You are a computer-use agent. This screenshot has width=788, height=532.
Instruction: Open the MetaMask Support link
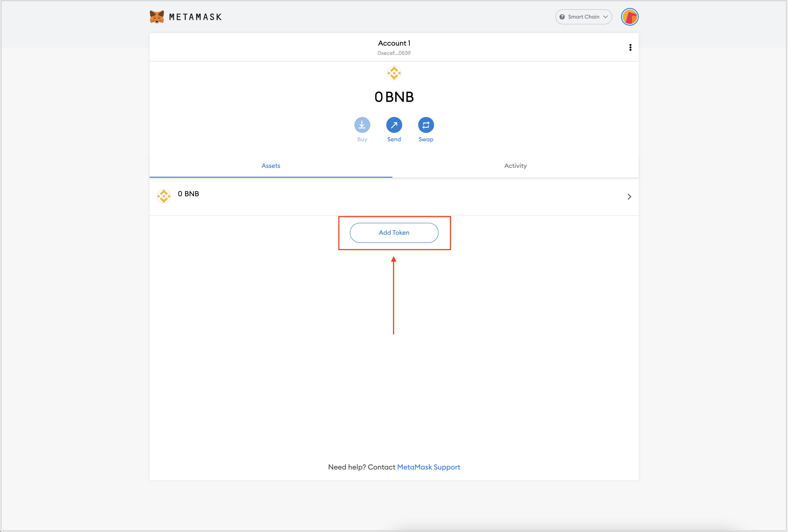[x=429, y=467]
